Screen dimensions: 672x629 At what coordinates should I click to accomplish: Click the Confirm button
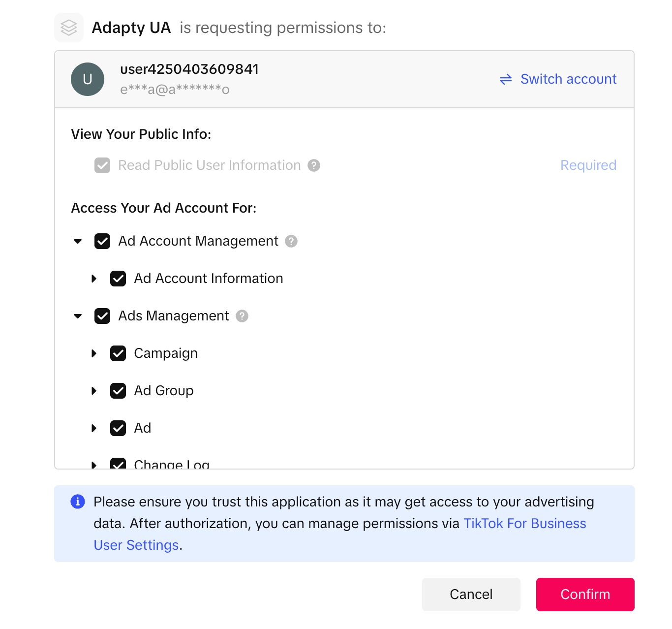[x=584, y=594]
